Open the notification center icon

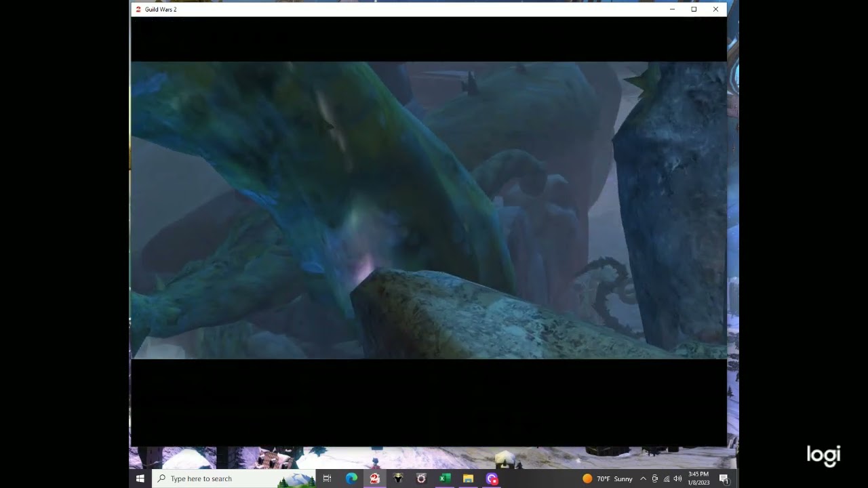[724, 479]
